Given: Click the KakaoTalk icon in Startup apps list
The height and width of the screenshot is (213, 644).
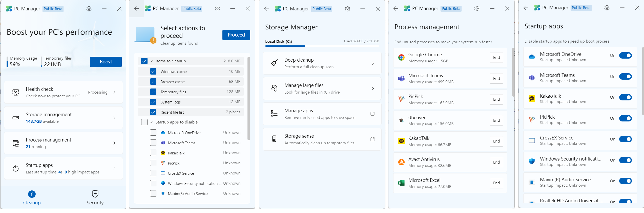Looking at the screenshot, I should pyautogui.click(x=532, y=98).
